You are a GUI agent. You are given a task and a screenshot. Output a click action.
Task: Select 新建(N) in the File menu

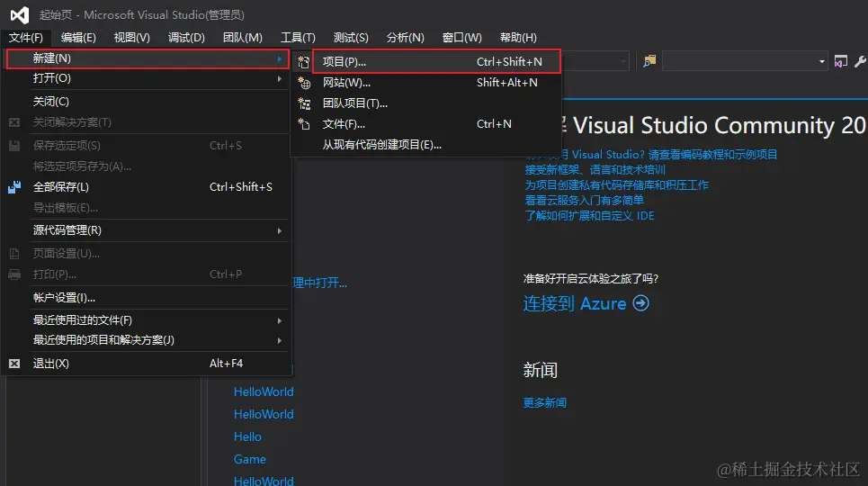pos(148,58)
